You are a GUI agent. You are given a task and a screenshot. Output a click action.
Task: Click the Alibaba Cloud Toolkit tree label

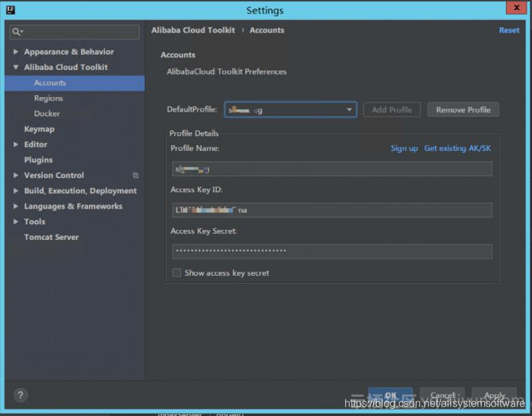66,67
